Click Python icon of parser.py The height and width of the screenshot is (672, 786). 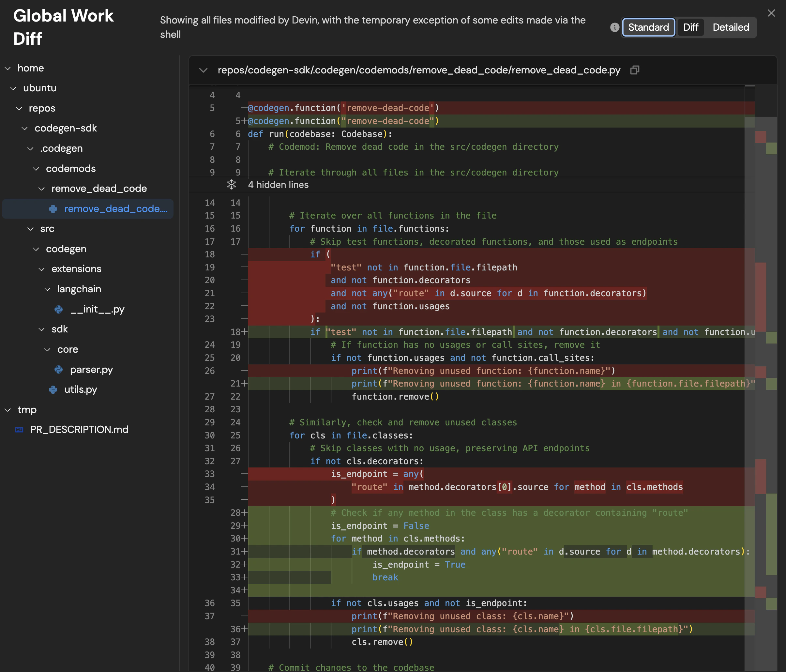pos(59,370)
